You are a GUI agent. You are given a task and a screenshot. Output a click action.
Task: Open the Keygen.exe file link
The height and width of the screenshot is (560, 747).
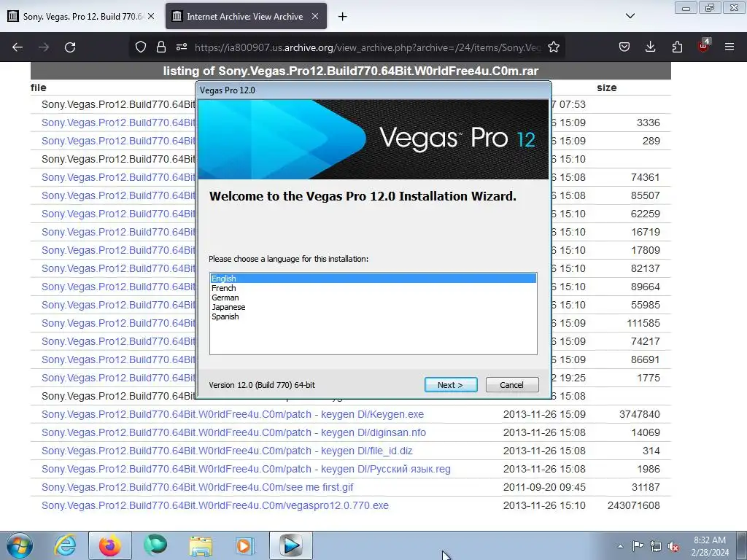(x=233, y=414)
